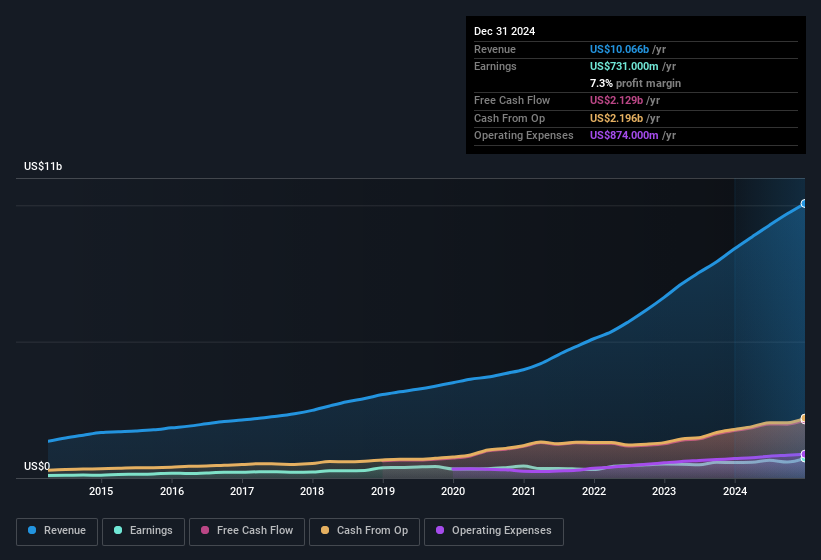Click the 2022 x-axis label
Image resolution: width=821 pixels, height=560 pixels.
tap(594, 491)
